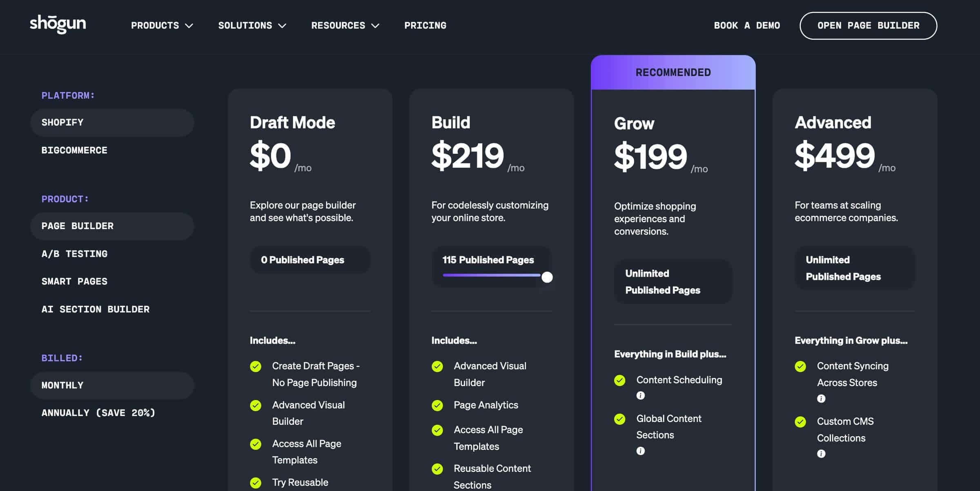
Task: Select Page Builder product option
Action: (112, 226)
